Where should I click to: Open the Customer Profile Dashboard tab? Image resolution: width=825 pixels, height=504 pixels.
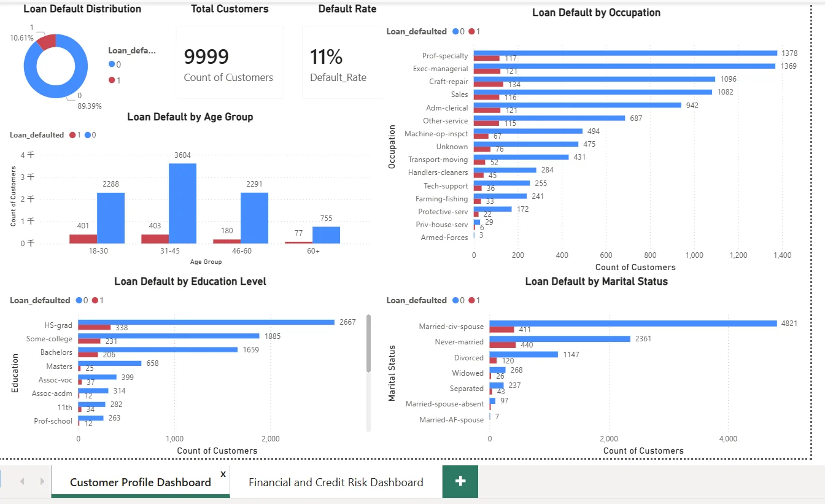(x=141, y=482)
